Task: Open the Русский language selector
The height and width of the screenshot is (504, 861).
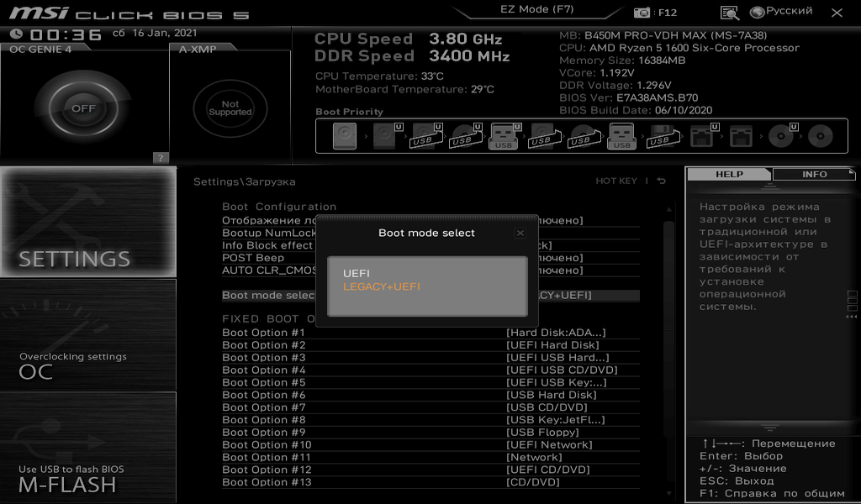Action: 781,12
